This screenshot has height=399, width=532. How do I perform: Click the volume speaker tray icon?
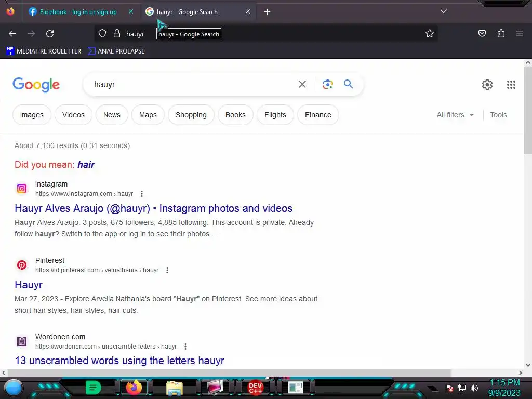click(x=474, y=388)
